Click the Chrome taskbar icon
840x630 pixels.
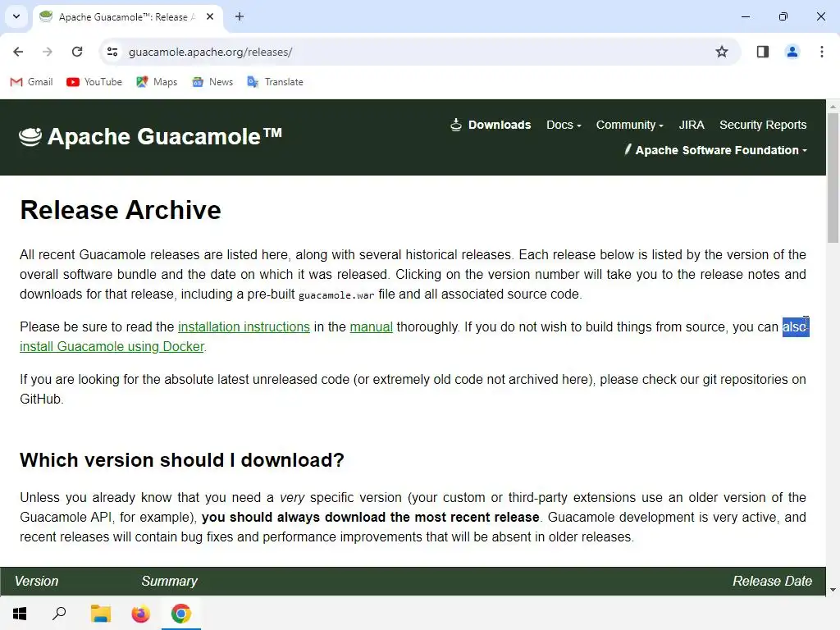pos(181,614)
